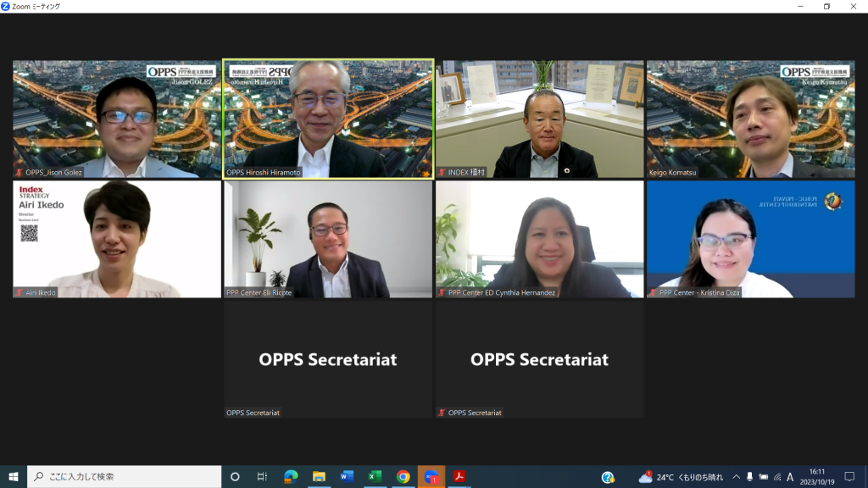868x488 pixels.
Task: Click muted mic icon beside OPPS_Jison Golez
Action: (19, 173)
